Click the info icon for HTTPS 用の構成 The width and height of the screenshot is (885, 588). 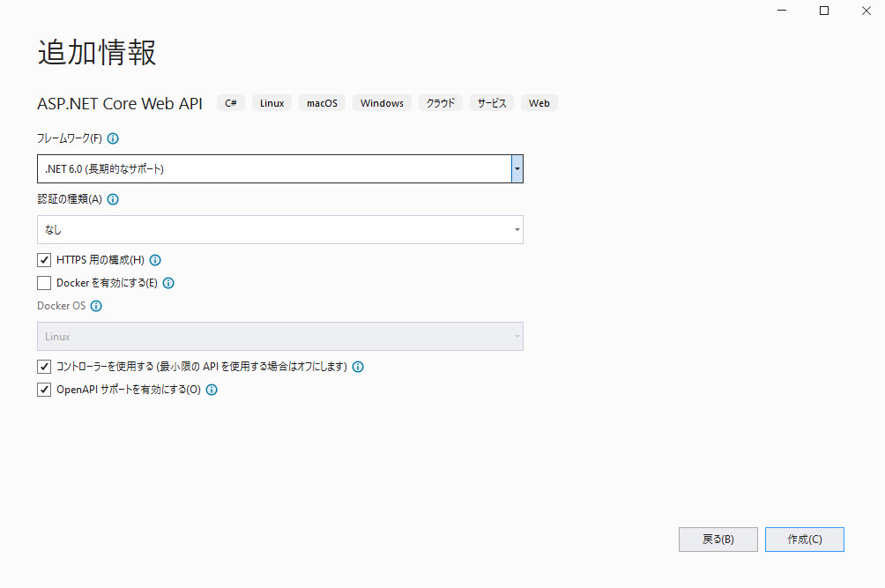point(155,260)
